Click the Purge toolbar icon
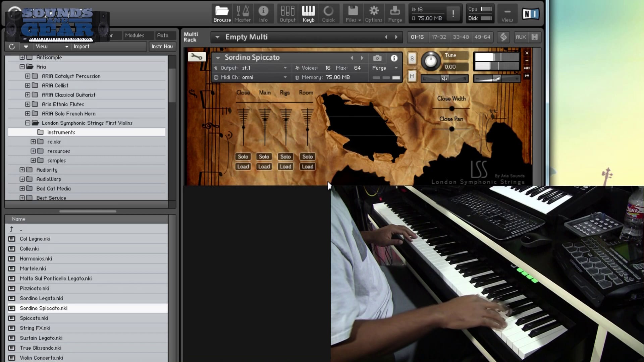Viewport: 644px width, 362px height. tap(395, 14)
